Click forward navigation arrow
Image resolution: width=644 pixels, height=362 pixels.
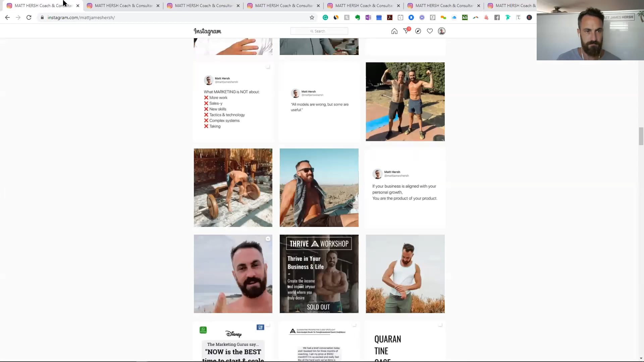pyautogui.click(x=18, y=17)
